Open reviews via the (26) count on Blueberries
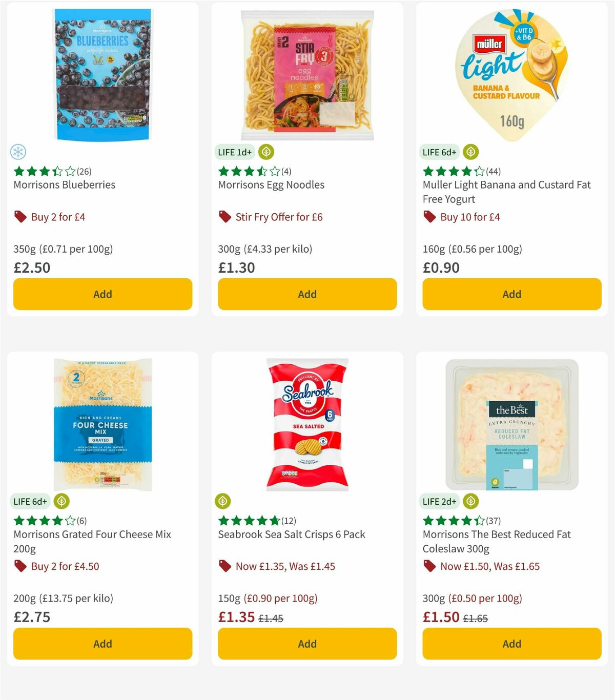This screenshot has width=615, height=700. tap(83, 171)
